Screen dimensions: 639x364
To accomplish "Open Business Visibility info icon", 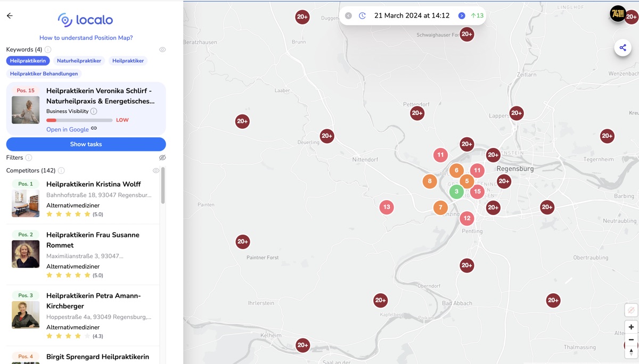I will [x=94, y=111].
